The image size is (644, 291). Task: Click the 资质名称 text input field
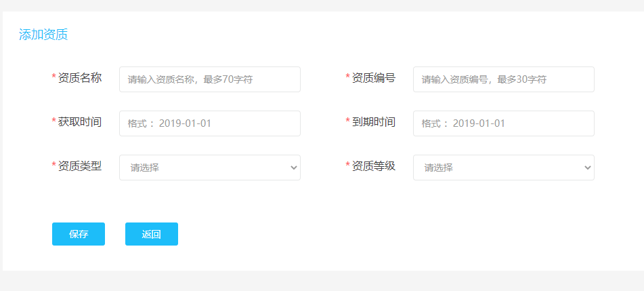click(x=209, y=79)
